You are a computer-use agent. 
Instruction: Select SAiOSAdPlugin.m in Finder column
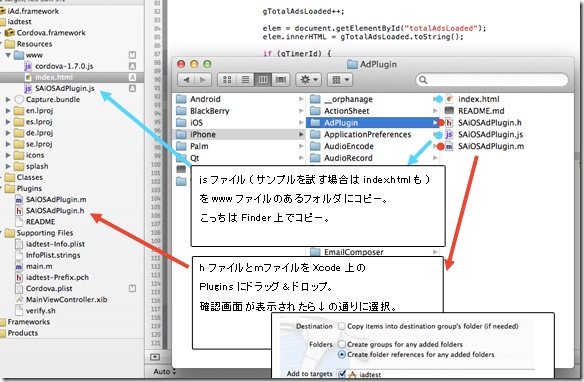click(x=491, y=146)
